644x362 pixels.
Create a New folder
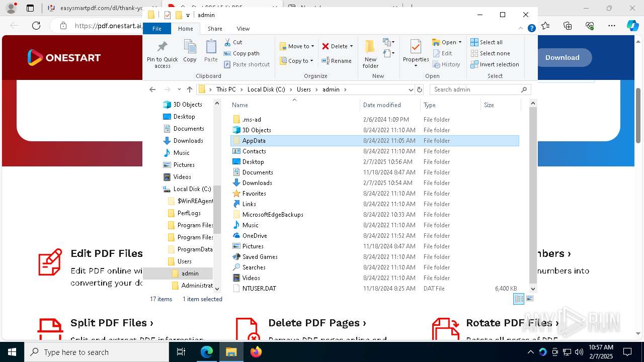point(370,54)
